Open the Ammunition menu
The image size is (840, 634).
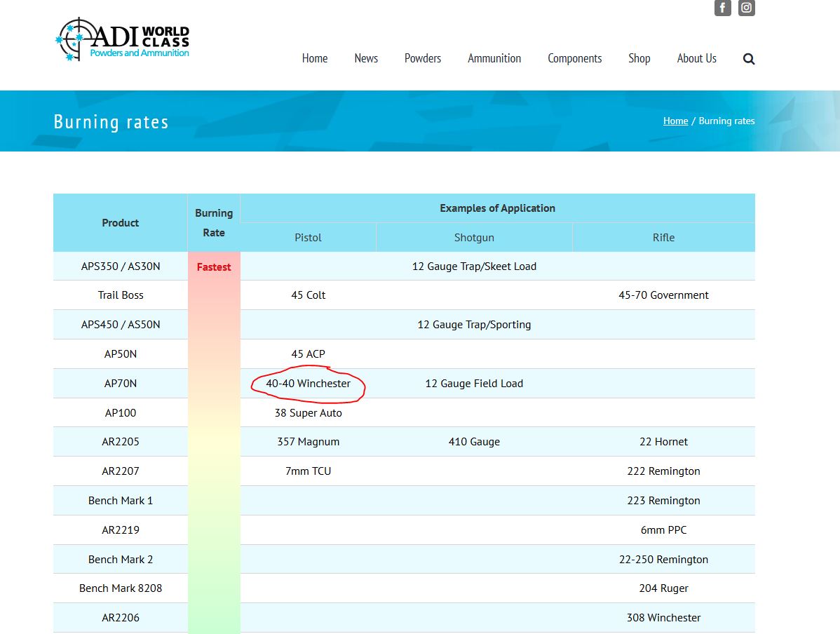point(494,58)
